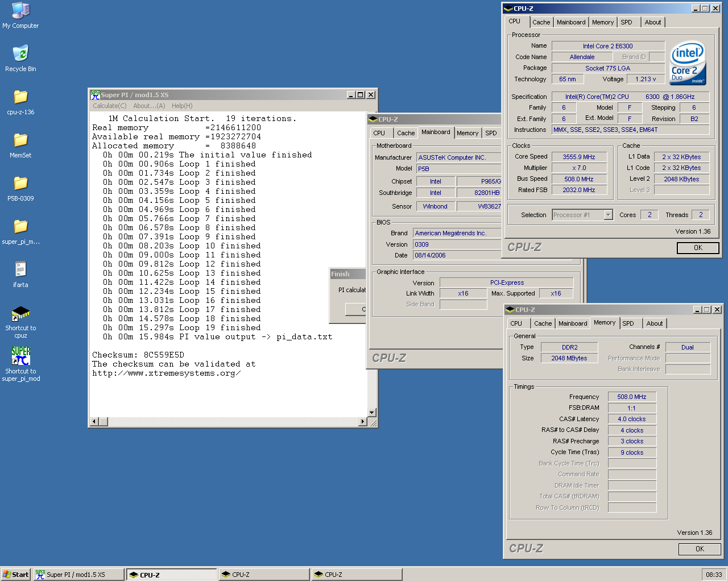
Task: Click the Socket 775 LGA package field
Action: tap(608, 68)
